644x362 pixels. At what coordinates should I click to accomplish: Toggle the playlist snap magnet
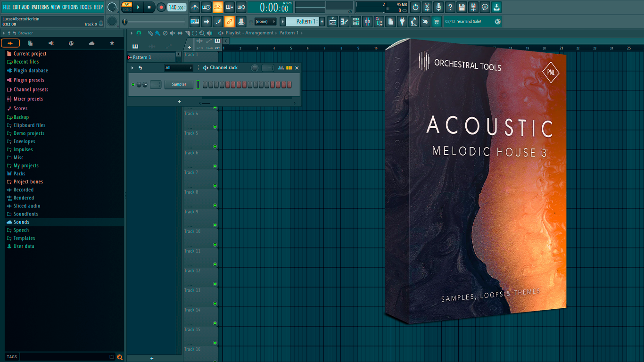click(x=139, y=33)
